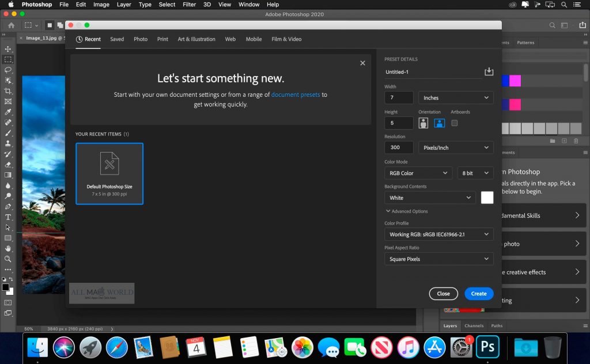Viewport: 590px width, 364px height.
Task: Switch to the Print tab
Action: click(162, 39)
